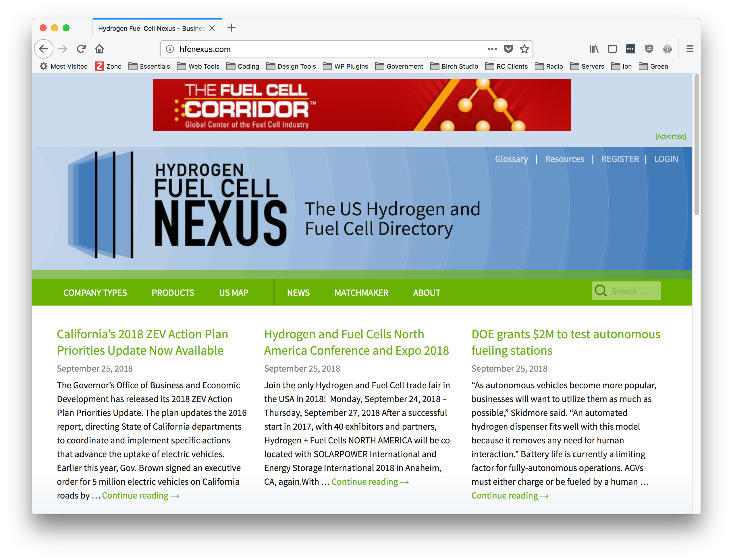
Task: Click the Advertise link in top right
Action: 671,136
